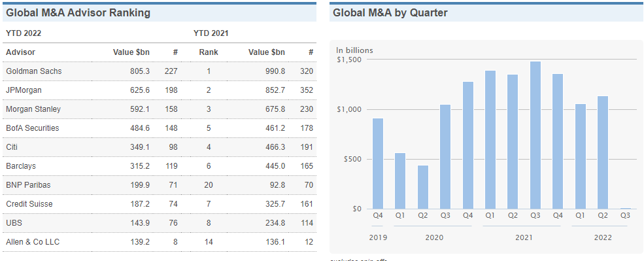This screenshot has width=644, height=261.
Task: Click the 2019 year axis label
Action: click(378, 237)
